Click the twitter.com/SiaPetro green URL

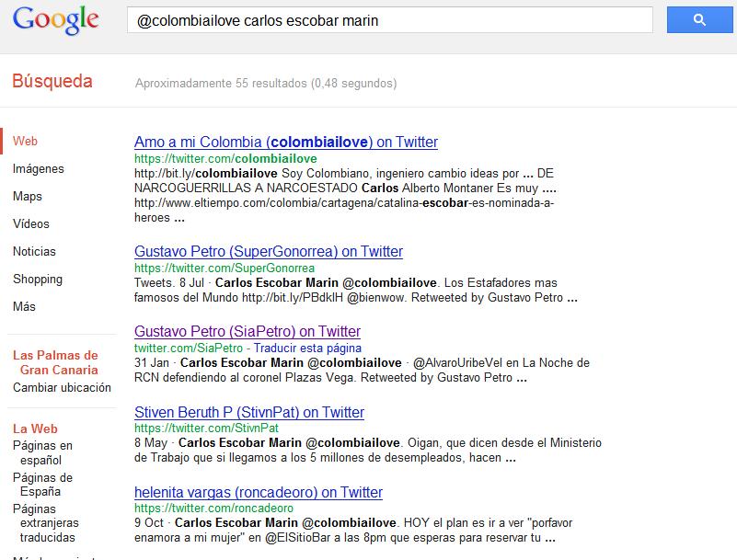(189, 349)
